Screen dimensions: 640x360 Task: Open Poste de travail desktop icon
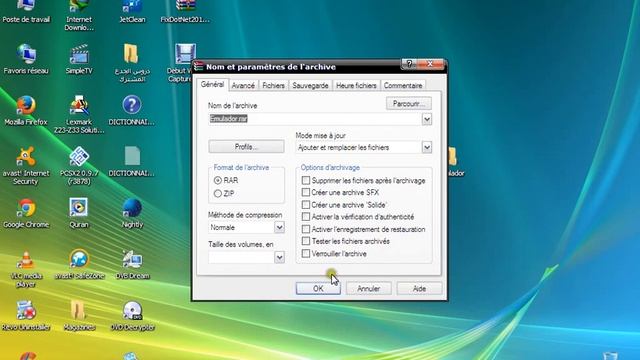pos(26,11)
